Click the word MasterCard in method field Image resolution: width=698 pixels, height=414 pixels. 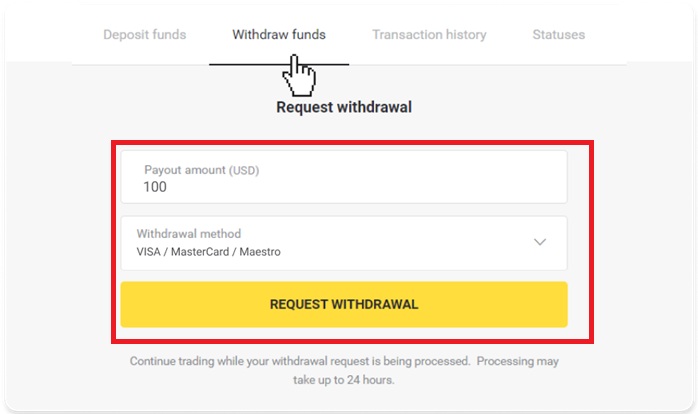pos(200,252)
